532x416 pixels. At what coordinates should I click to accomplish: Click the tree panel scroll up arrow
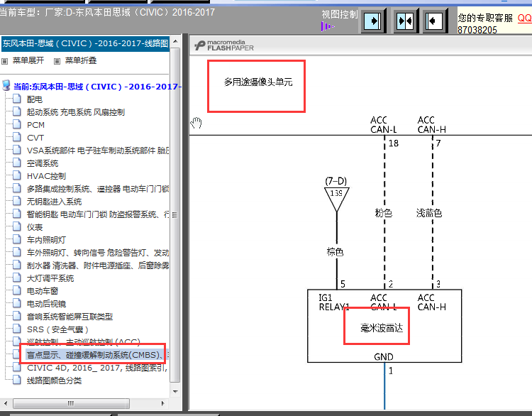click(175, 41)
